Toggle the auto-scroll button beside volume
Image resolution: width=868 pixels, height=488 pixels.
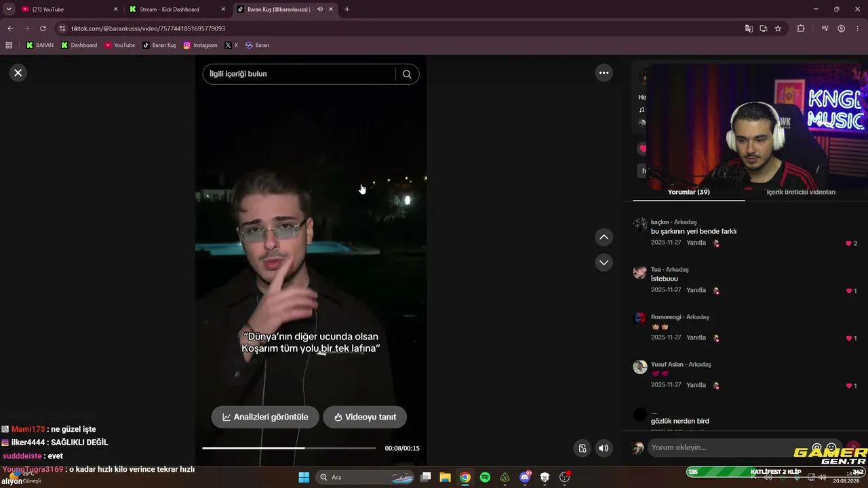pyautogui.click(x=582, y=448)
